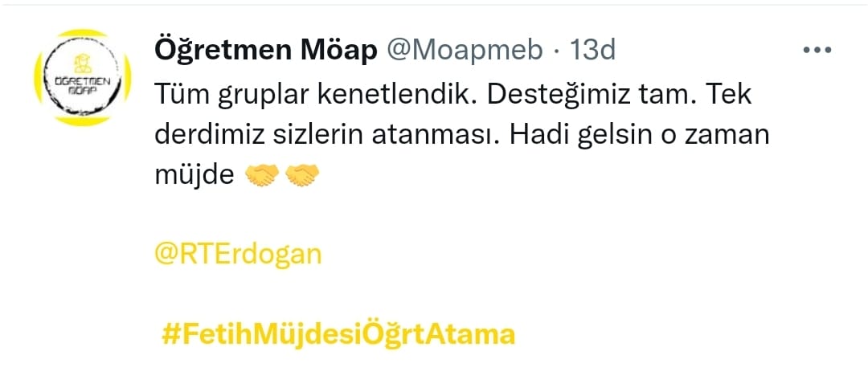
Task: Open the Öğretmen Möap display name link
Action: point(265,51)
